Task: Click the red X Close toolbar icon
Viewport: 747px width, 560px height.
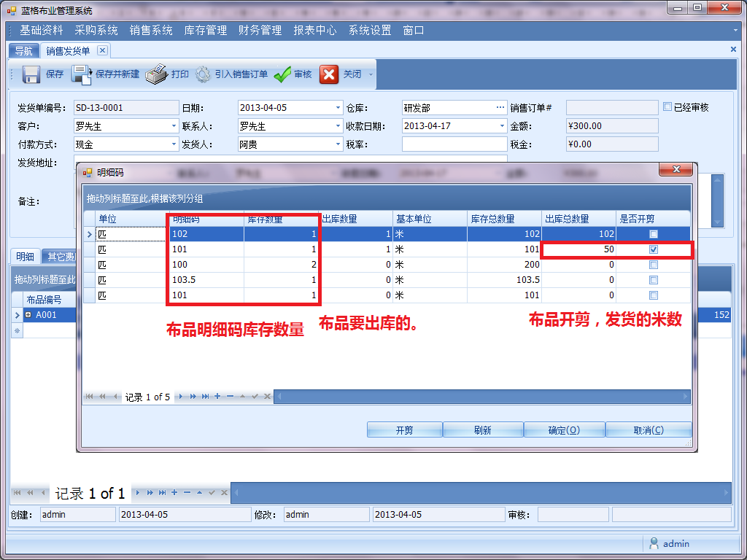Action: pos(329,74)
